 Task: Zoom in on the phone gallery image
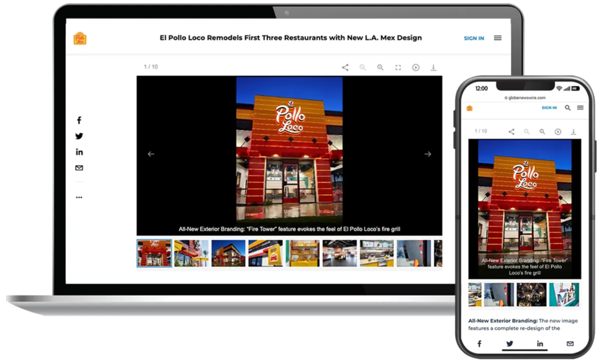pos(542,131)
